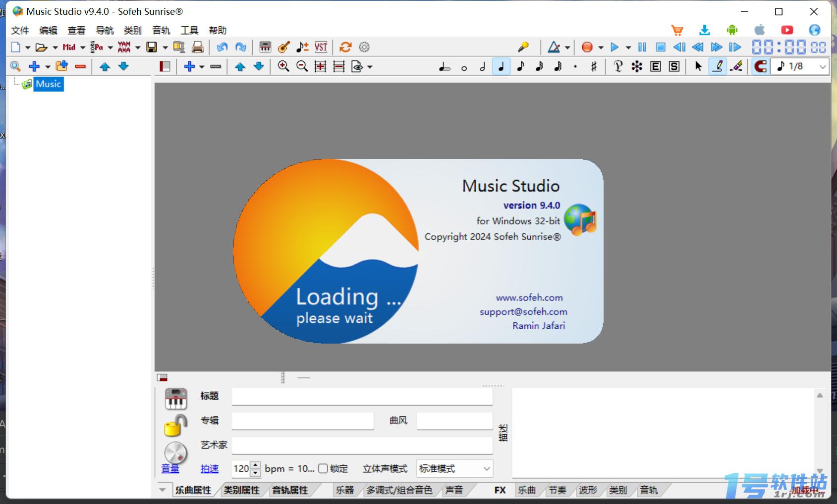
Task: Open the 1/8 note snap dropdown
Action: pos(823,66)
